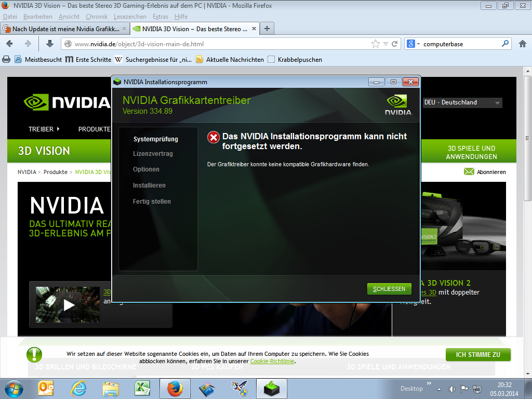Image resolution: width=532 pixels, height=399 pixels.
Task: Click the Abonnieren envelope icon
Action: pyautogui.click(x=469, y=171)
